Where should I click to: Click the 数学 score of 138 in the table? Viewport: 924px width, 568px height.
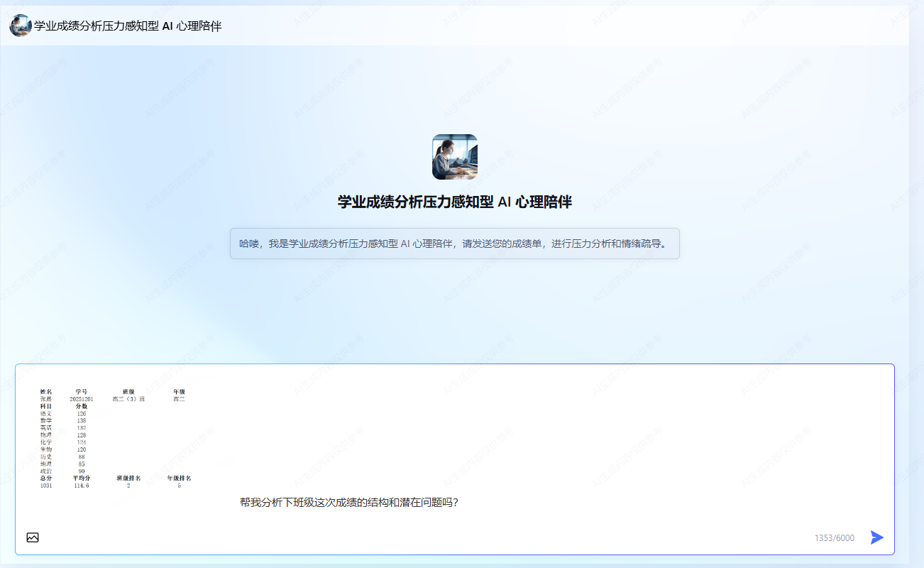tap(81, 419)
